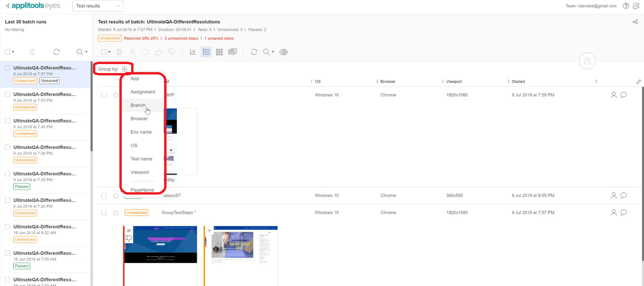The image size is (644, 286).
Task: Open the help question mark icon
Action: pos(626,6)
